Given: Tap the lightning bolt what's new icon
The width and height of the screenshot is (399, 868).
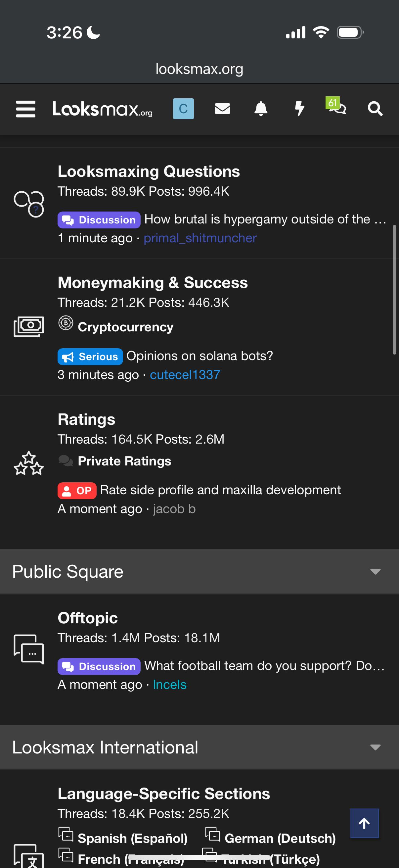Looking at the screenshot, I should click(x=299, y=109).
